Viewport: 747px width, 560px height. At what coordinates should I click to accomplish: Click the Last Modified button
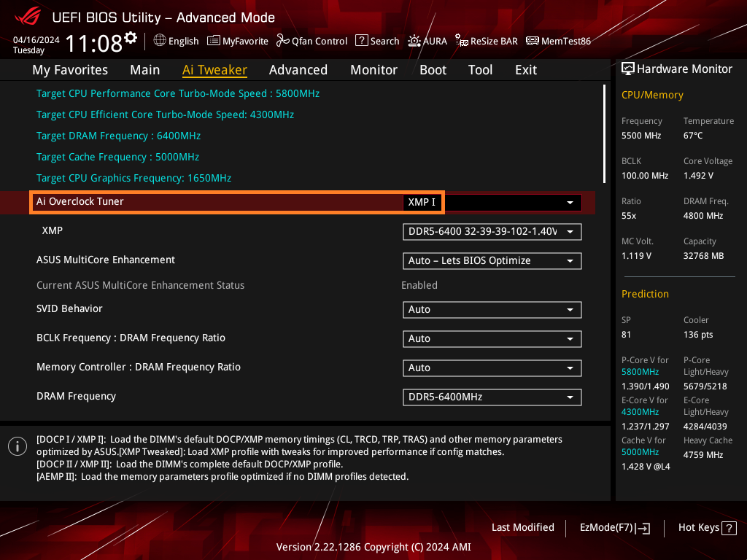(x=522, y=527)
